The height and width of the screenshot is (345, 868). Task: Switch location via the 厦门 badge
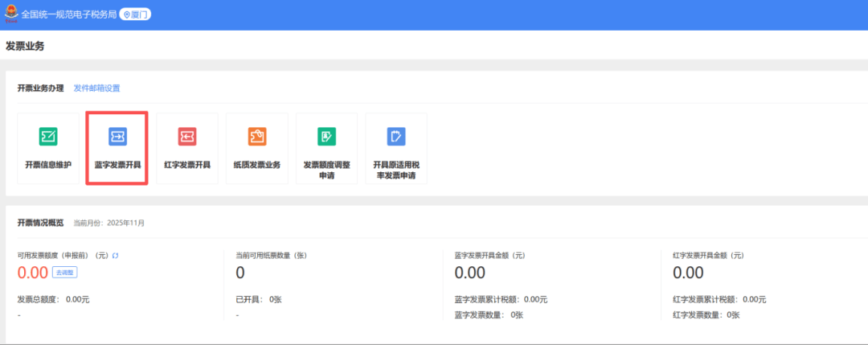coord(135,14)
